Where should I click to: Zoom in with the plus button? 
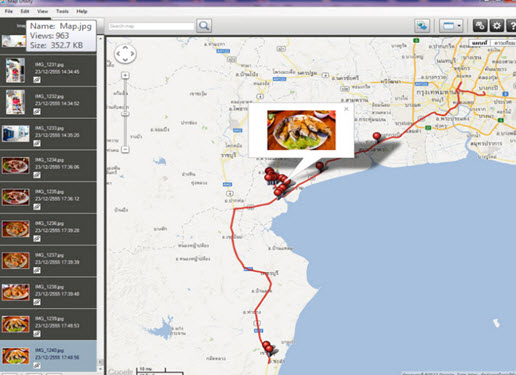click(125, 75)
